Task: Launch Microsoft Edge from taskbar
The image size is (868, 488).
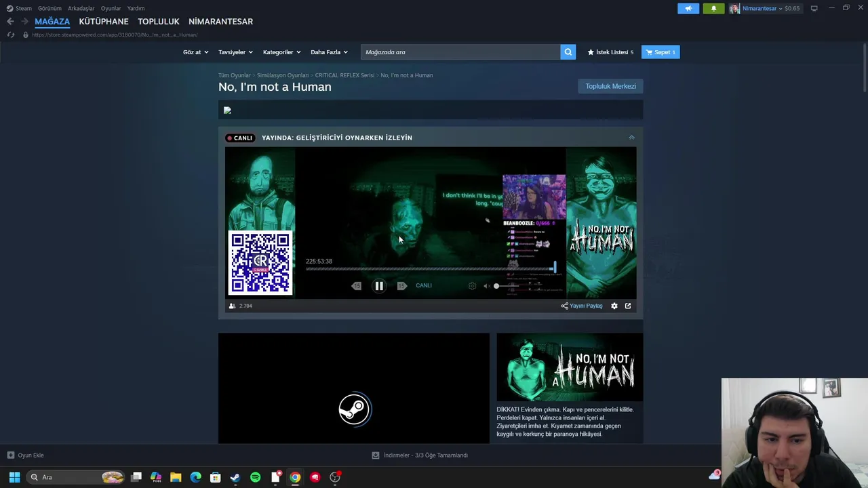Action: pos(195,477)
